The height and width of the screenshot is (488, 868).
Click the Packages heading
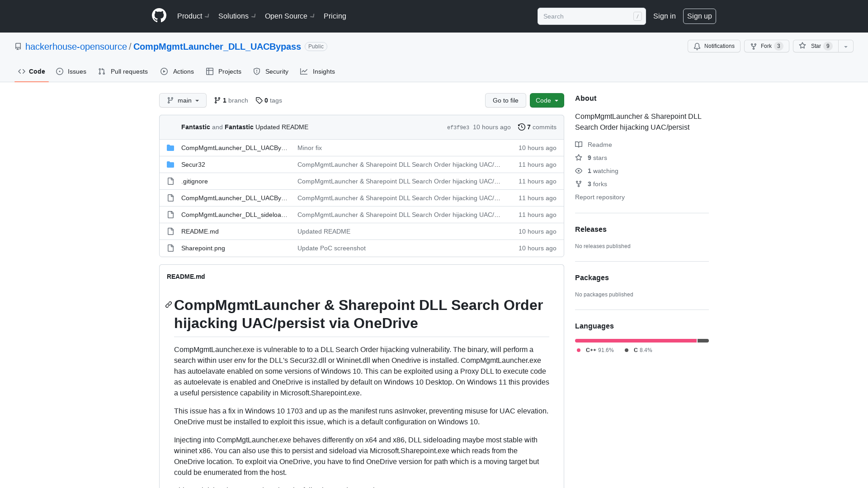pos(592,277)
